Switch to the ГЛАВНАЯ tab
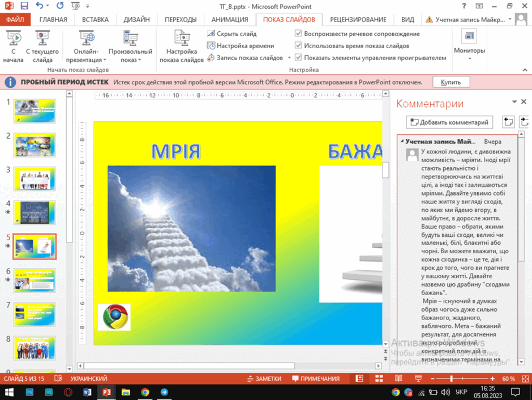The height and width of the screenshot is (400, 532). (x=53, y=19)
